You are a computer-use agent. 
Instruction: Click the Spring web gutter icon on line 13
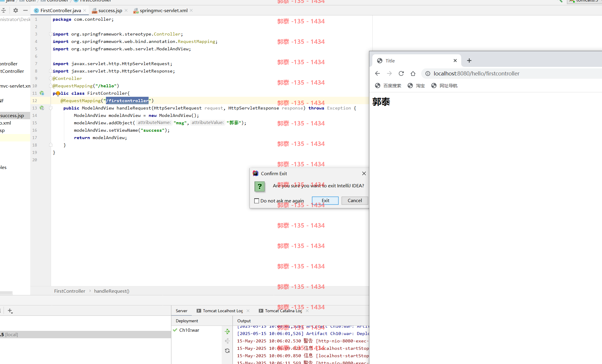pos(42,108)
